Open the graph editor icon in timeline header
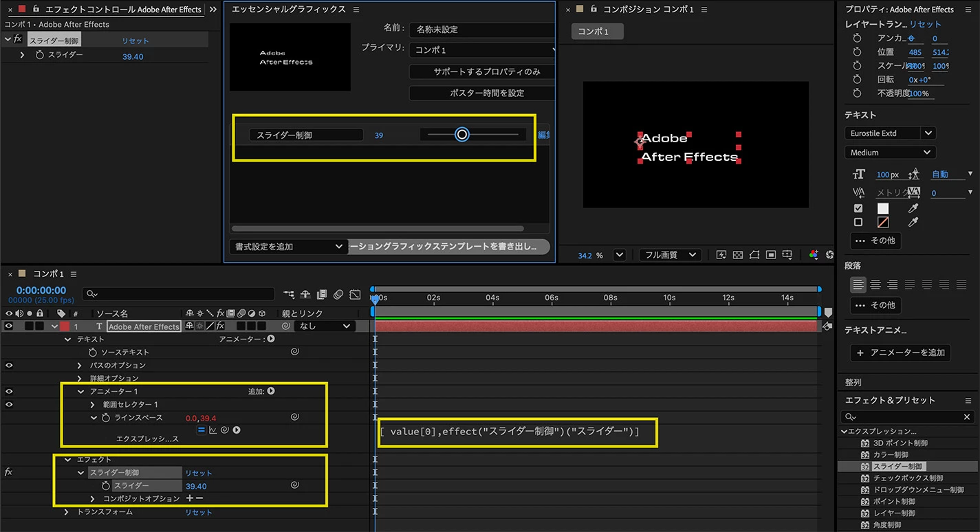 click(x=355, y=294)
